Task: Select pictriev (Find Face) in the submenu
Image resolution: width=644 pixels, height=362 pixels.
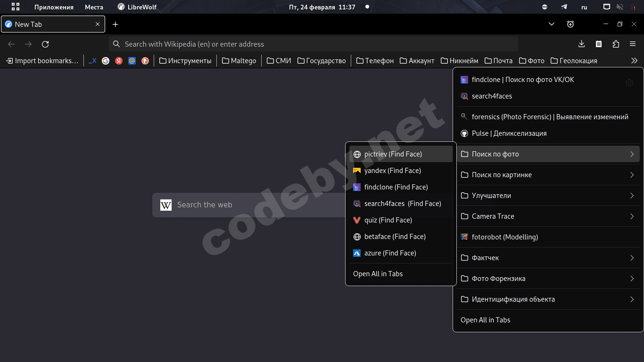Action: coord(401,154)
